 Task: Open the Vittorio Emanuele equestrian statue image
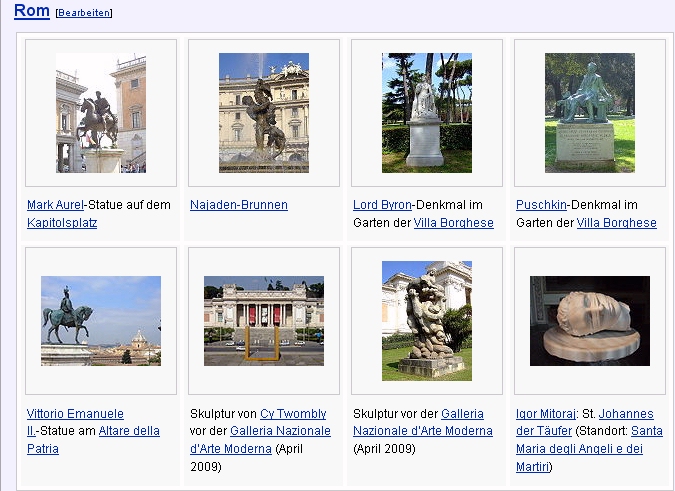pos(101,321)
